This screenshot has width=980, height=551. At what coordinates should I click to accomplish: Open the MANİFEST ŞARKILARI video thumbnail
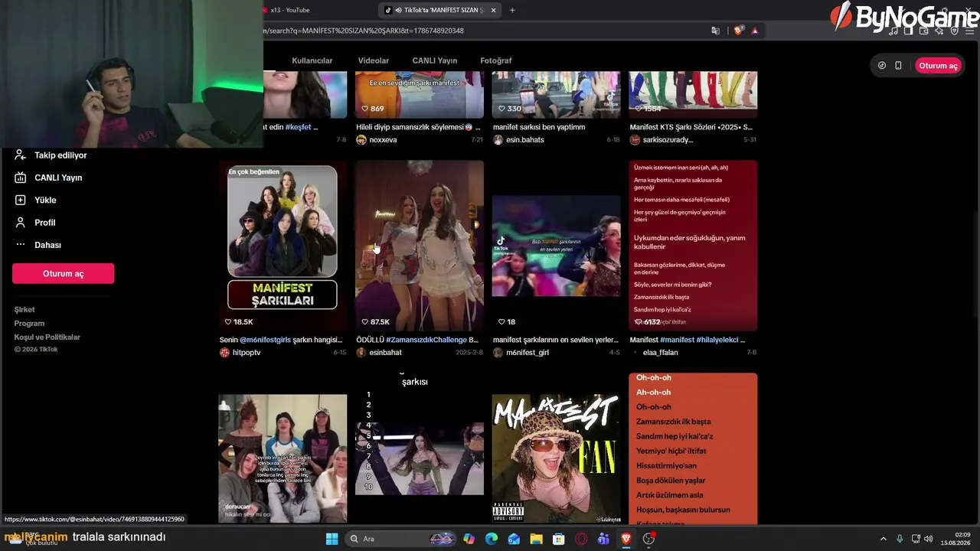283,246
